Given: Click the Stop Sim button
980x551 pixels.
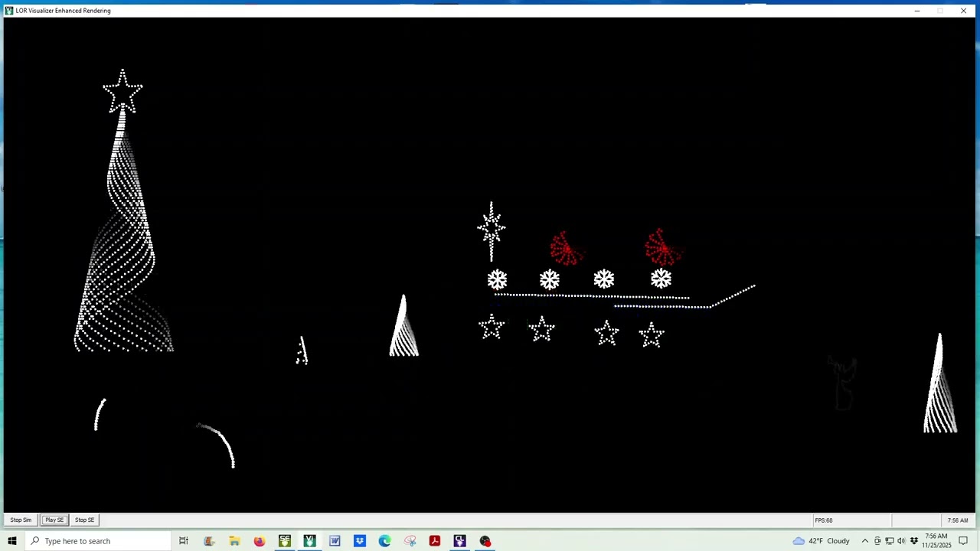Looking at the screenshot, I should pos(21,520).
